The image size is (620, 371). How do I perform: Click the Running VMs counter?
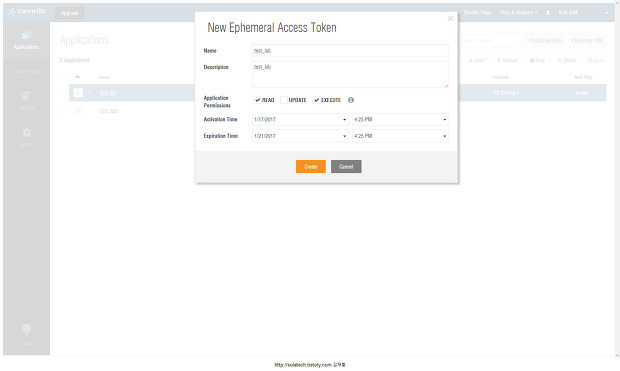point(587,41)
